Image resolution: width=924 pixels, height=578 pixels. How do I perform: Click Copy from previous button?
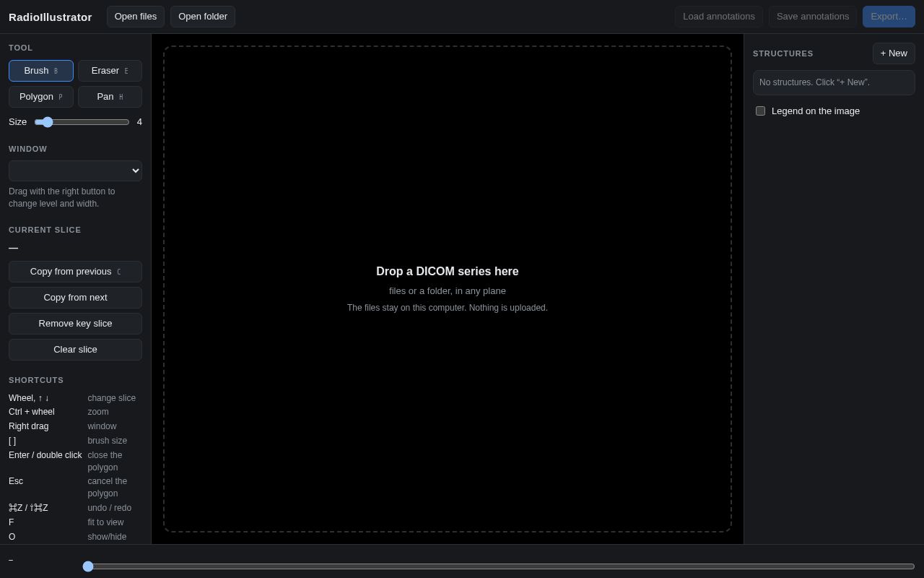(75, 272)
